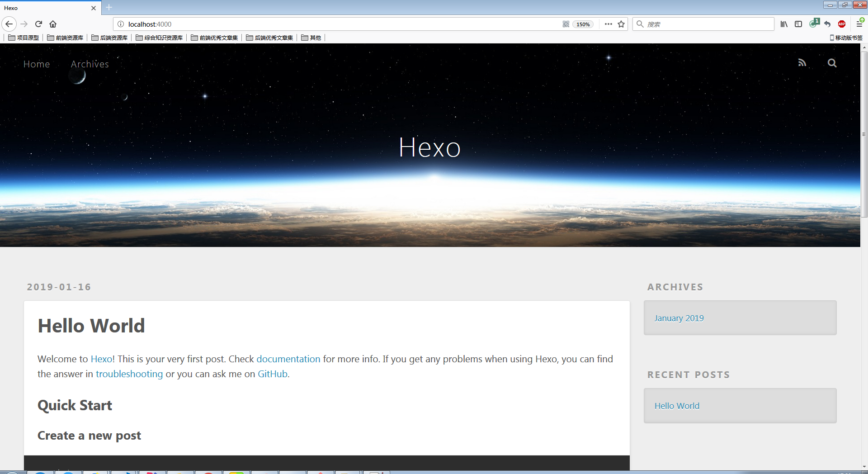This screenshot has width=868, height=474.
Task: Follow the Hexo link in welcome text
Action: (101, 359)
